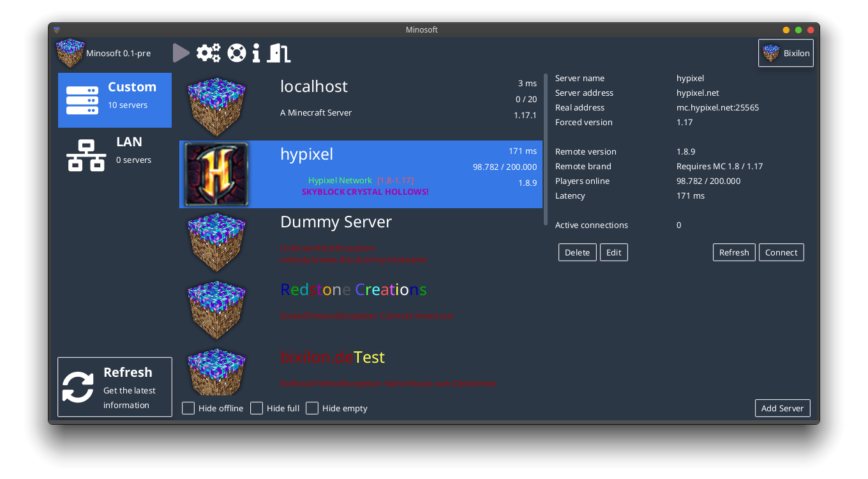868x479 pixels.
Task: Delete the hypixel server
Action: [578, 252]
